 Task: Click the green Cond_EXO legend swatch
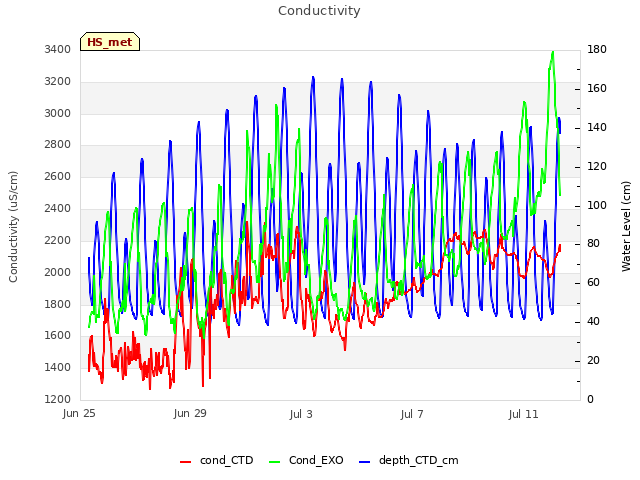coord(275,462)
